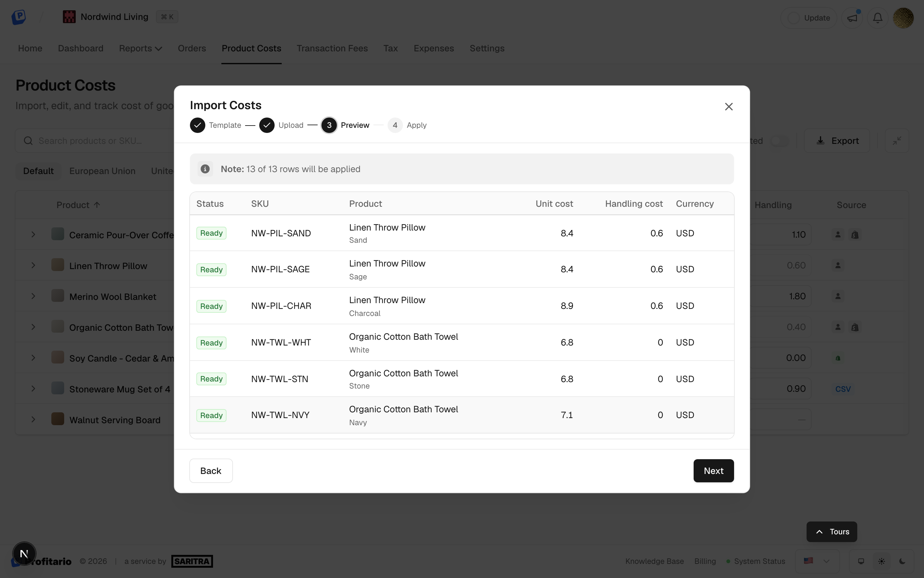Click the round N badge at bottom left
The image size is (924, 578).
(x=24, y=554)
